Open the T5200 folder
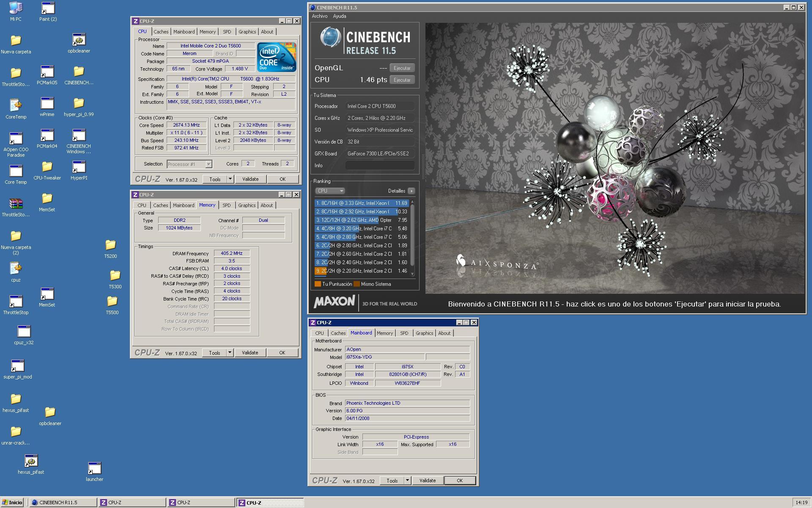812x508 pixels. coord(110,248)
